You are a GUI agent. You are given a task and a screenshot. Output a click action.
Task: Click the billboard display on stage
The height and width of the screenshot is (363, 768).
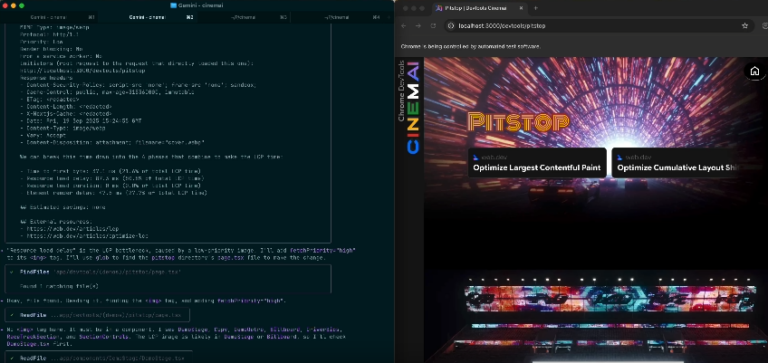pyautogui.click(x=611, y=299)
